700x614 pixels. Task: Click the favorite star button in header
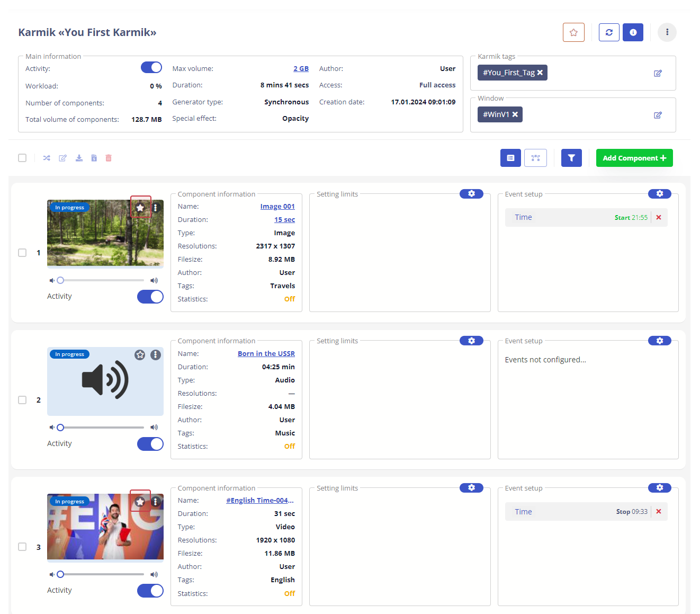coord(573,32)
